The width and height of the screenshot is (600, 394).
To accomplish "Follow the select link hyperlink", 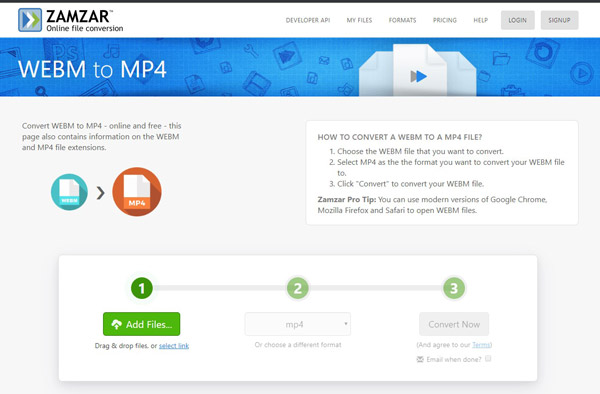I will (x=174, y=346).
